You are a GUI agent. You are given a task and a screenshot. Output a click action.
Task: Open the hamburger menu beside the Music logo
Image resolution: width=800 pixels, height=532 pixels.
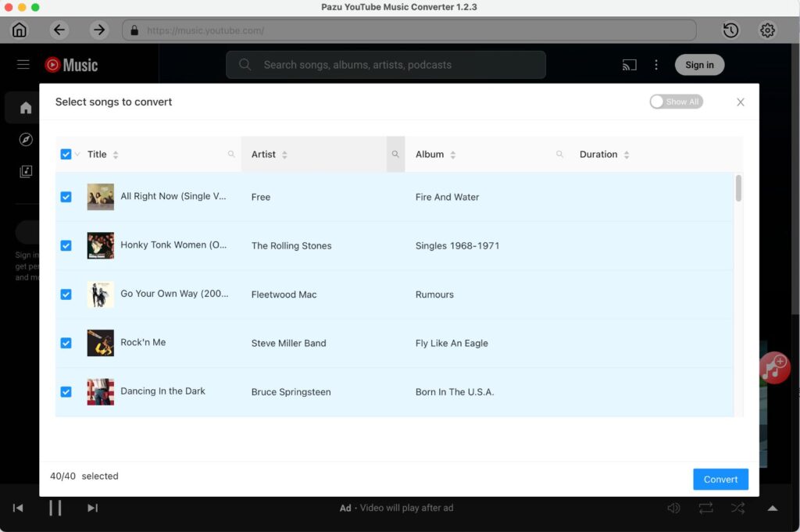click(23, 65)
